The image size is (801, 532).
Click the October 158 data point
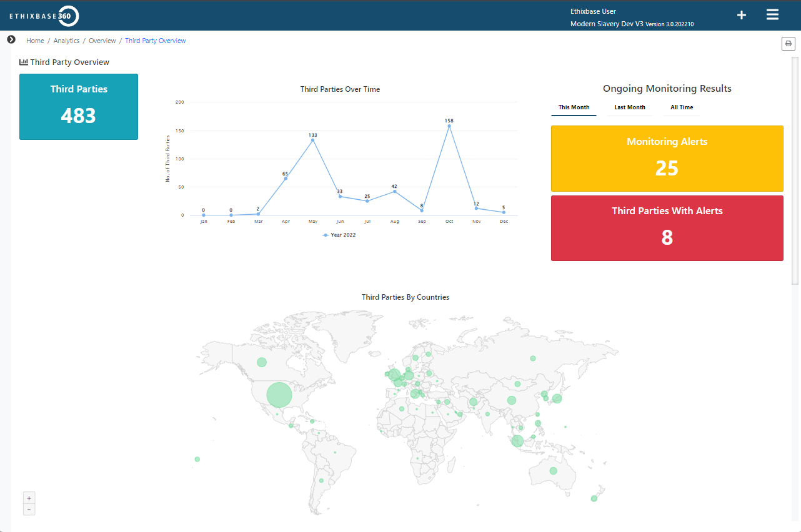coord(449,126)
